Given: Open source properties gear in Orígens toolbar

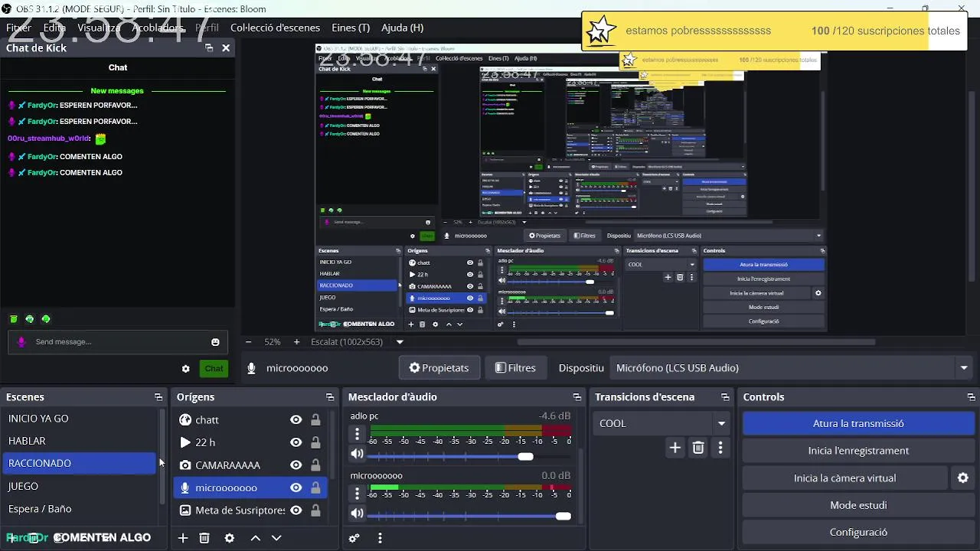Looking at the screenshot, I should pyautogui.click(x=229, y=538).
